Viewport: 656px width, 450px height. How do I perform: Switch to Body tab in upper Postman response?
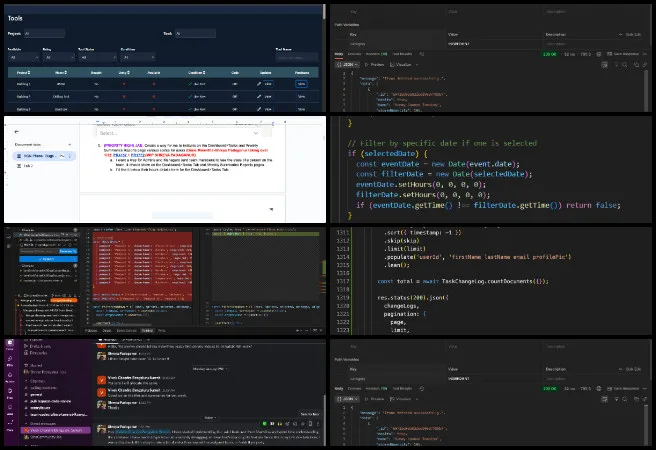coord(339,53)
